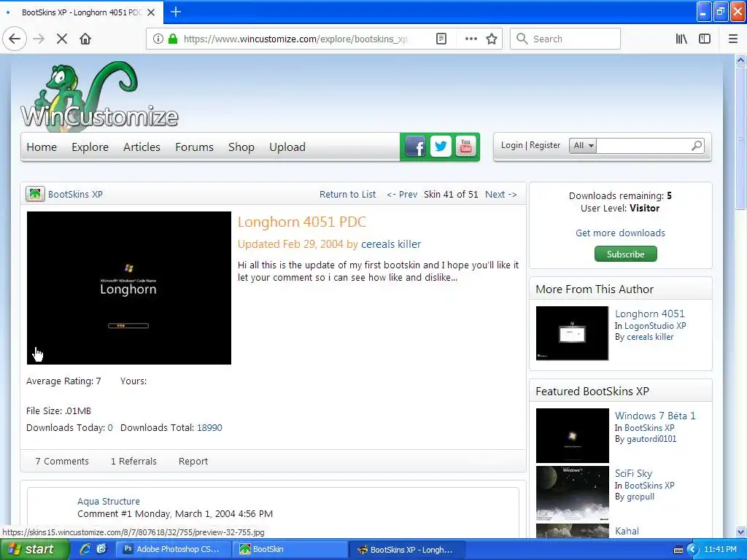
Task: Open Home in site navigation
Action: [x=42, y=147]
